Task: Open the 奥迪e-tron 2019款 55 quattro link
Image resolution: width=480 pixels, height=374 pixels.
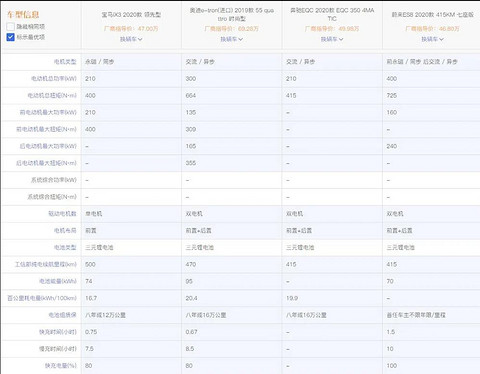Action: (232, 14)
